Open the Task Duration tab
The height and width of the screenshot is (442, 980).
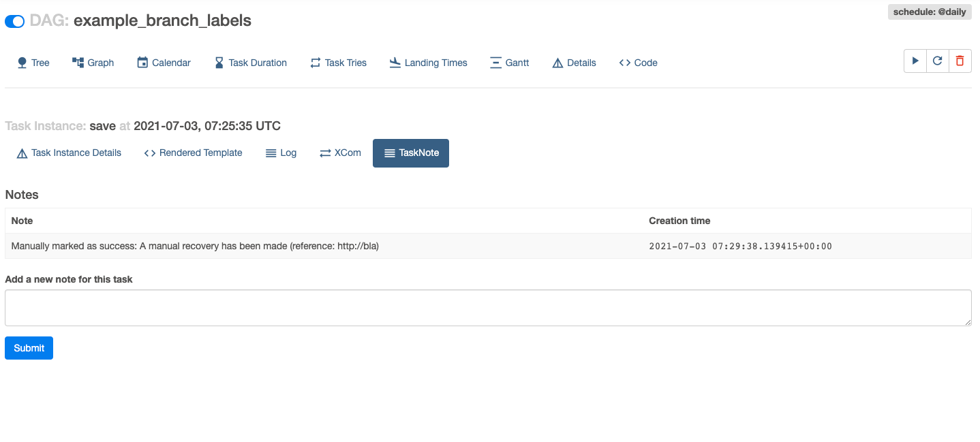(250, 63)
